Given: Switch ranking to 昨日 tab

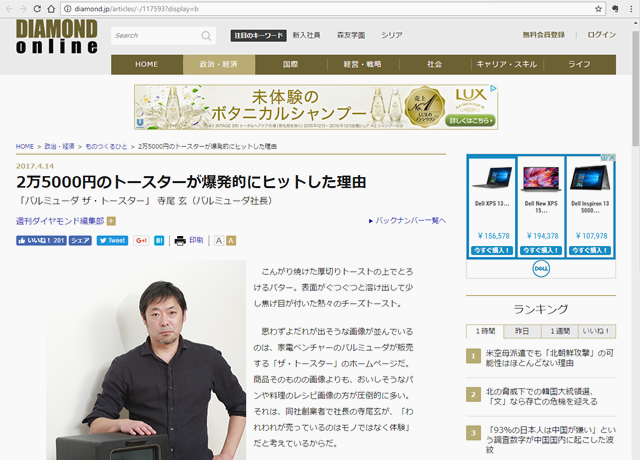Looking at the screenshot, I should pos(522,331).
